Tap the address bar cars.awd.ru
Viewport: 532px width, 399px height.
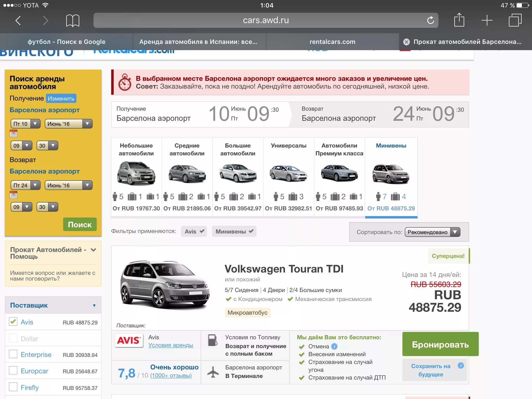[266, 20]
